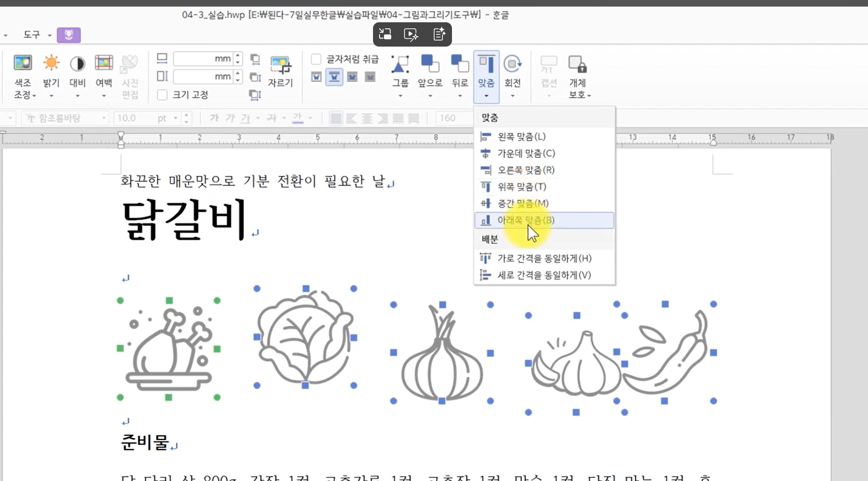Choose 아래쪽 맞춤(B) from the menu
Image resolution: width=868 pixels, height=481 pixels.
[544, 220]
